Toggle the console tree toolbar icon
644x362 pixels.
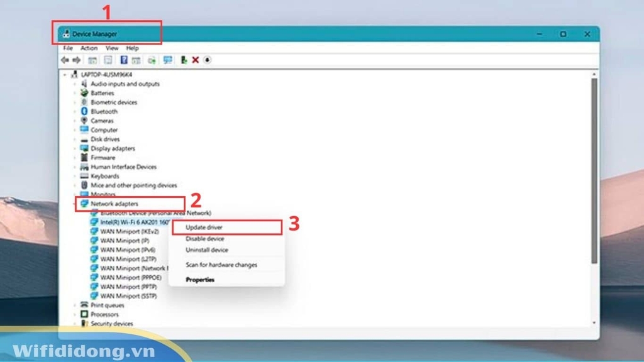coord(92,60)
